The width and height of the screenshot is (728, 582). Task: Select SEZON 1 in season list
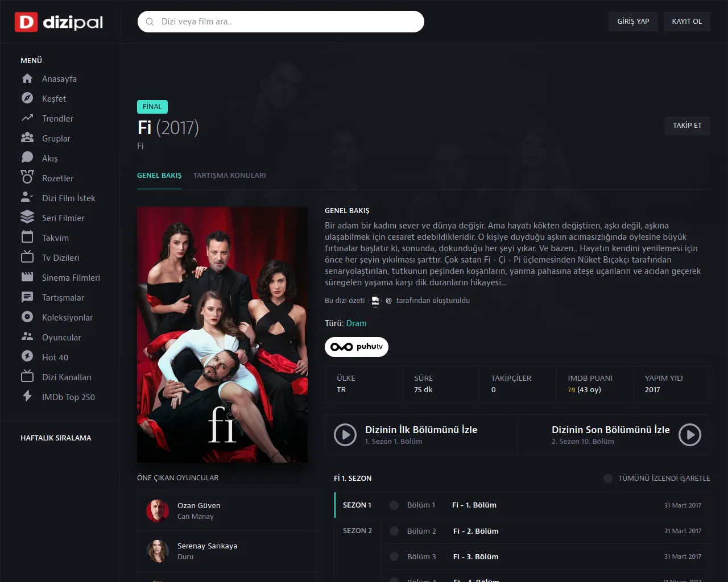tap(357, 505)
